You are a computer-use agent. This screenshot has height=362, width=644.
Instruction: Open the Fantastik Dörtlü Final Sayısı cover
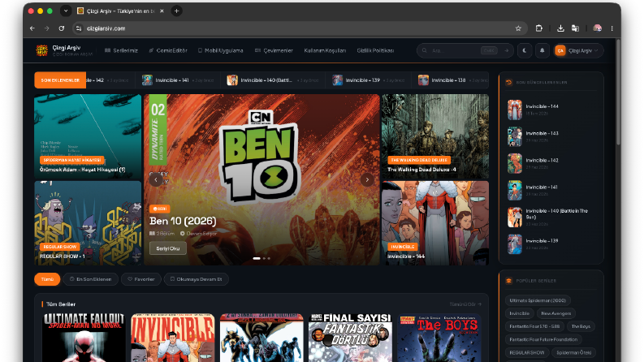coord(350,338)
